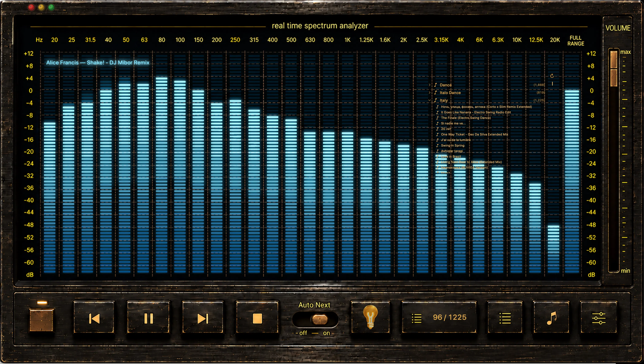Viewport: 644px width, 364px height.
Task: Click the 1K frequency band label
Action: tap(347, 40)
